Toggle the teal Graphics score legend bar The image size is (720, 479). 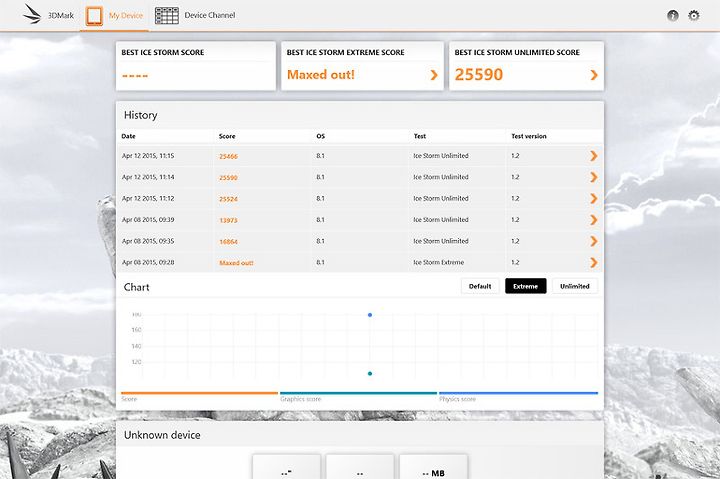click(x=358, y=393)
